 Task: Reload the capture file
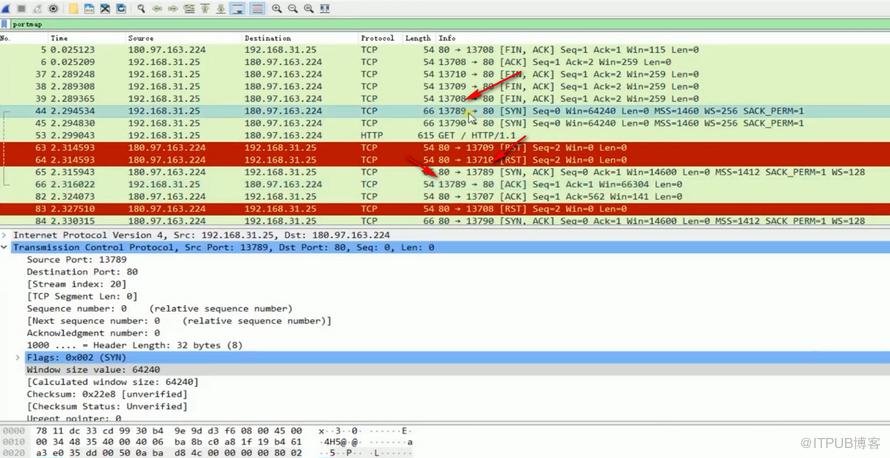[x=121, y=9]
